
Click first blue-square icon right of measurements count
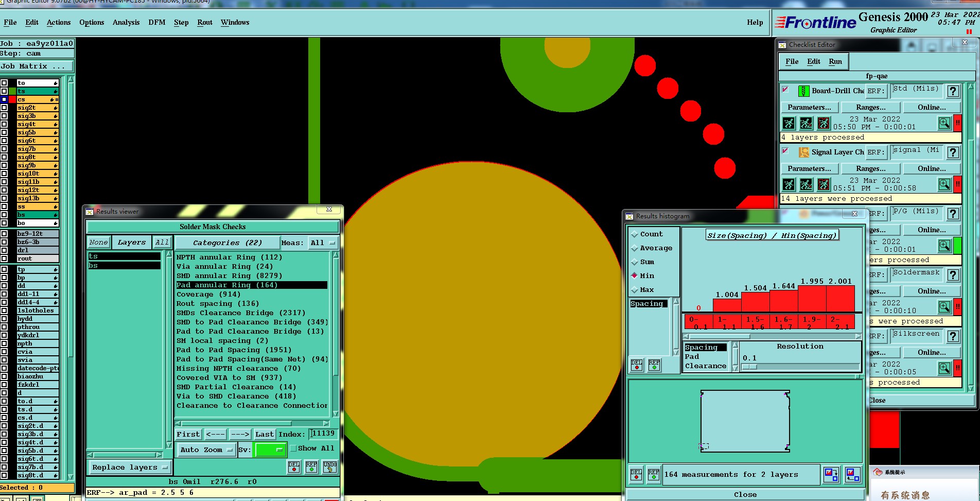[831, 475]
